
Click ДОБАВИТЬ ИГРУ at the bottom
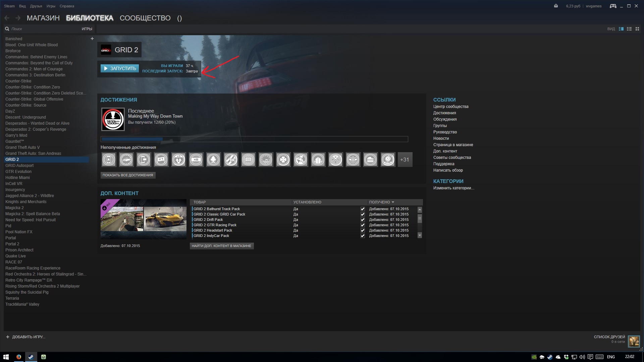click(25, 337)
